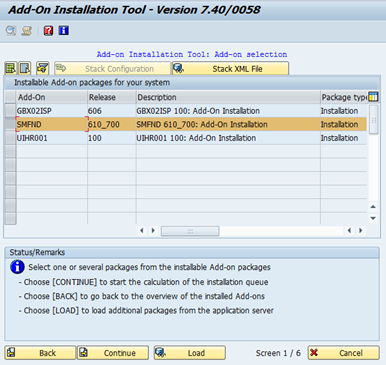Viewport: 386px width, 365px height.
Task: Click the info icon in Status/Remarks
Action: pyautogui.click(x=17, y=267)
